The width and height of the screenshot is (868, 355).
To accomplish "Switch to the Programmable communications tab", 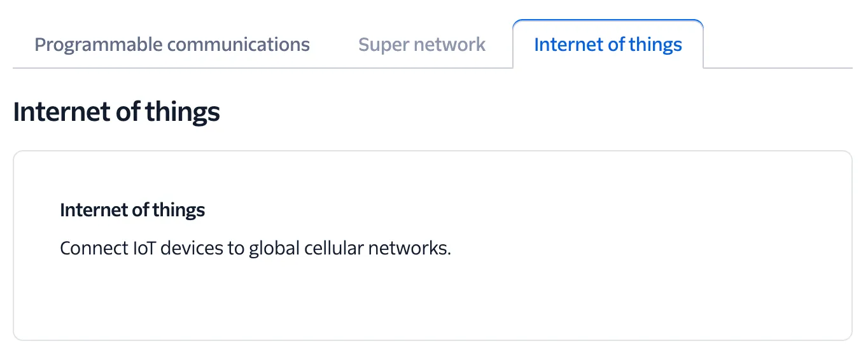I will tap(172, 45).
